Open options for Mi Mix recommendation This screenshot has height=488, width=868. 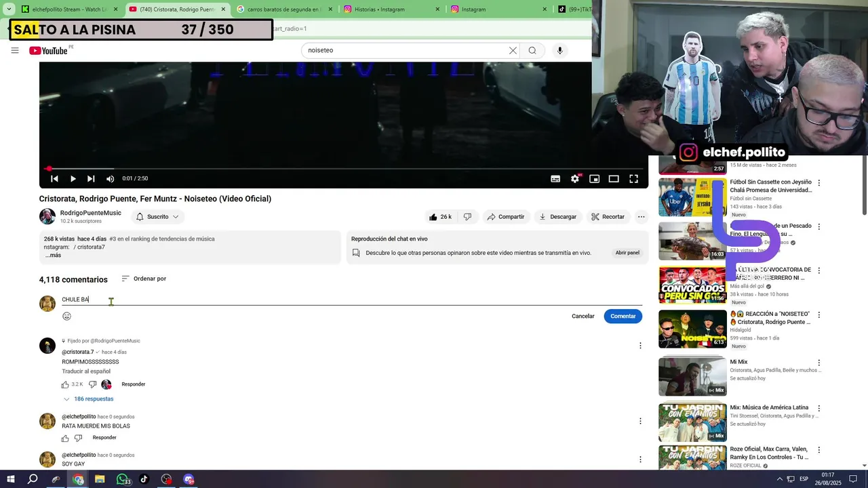pyautogui.click(x=818, y=363)
